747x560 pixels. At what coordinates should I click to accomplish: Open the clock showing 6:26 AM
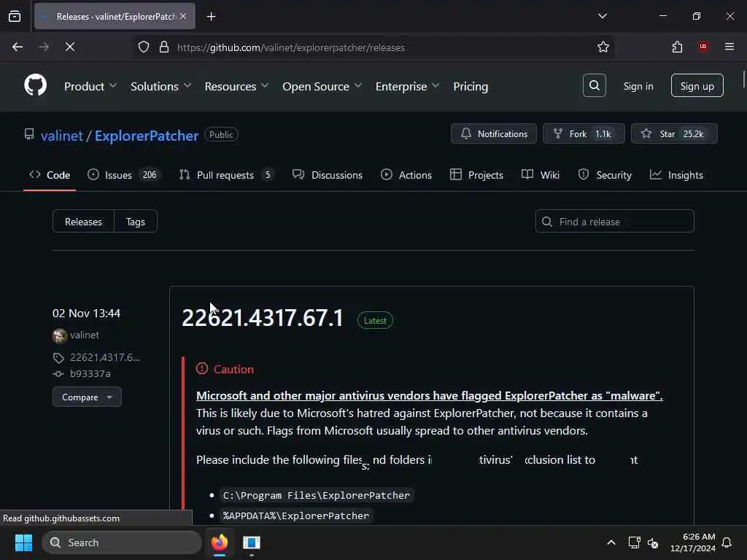tap(693, 542)
